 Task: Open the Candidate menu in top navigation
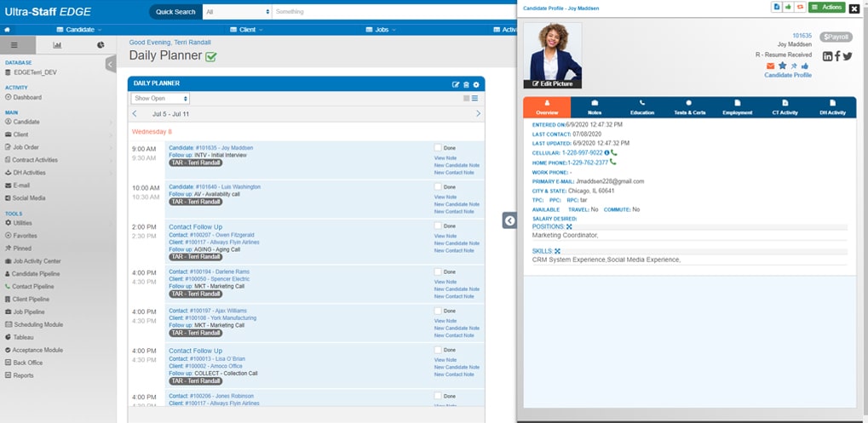tap(80, 30)
